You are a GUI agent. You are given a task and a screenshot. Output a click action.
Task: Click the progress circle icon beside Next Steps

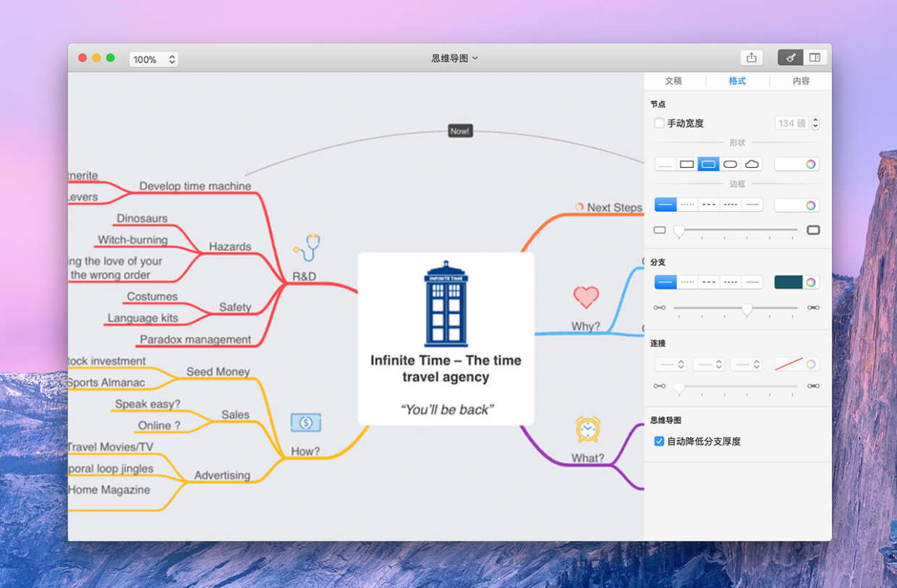[x=579, y=207]
